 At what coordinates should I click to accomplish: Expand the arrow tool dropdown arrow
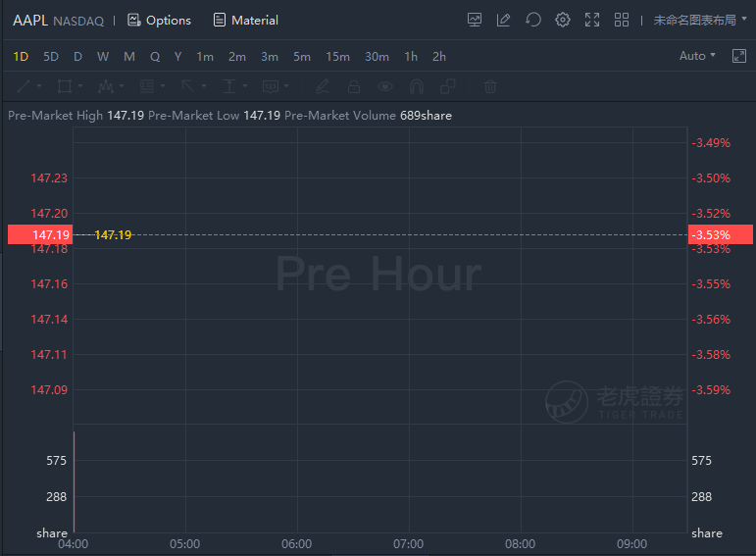pos(204,86)
